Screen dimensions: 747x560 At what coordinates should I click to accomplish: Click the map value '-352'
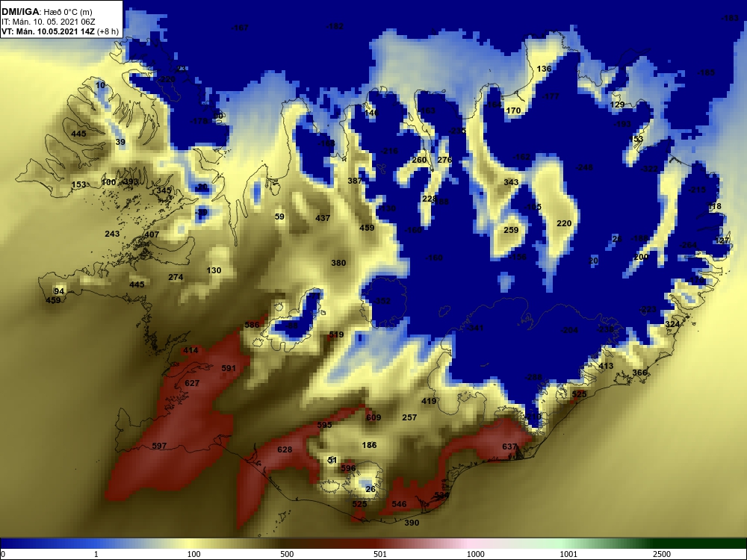[x=382, y=301]
